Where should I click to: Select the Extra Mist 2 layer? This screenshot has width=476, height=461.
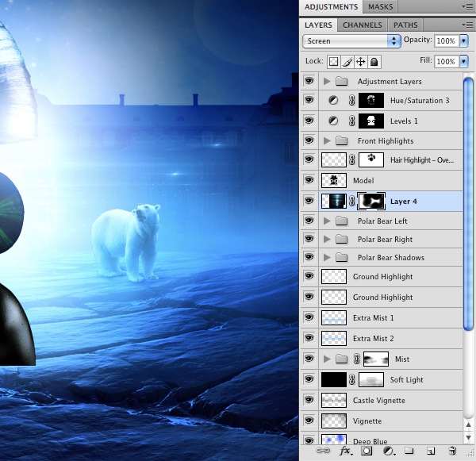point(382,338)
